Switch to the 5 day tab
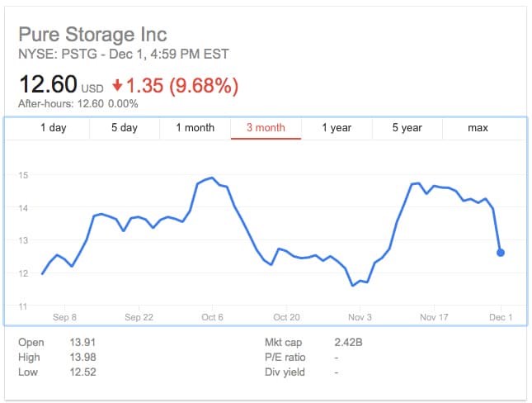 tap(125, 128)
